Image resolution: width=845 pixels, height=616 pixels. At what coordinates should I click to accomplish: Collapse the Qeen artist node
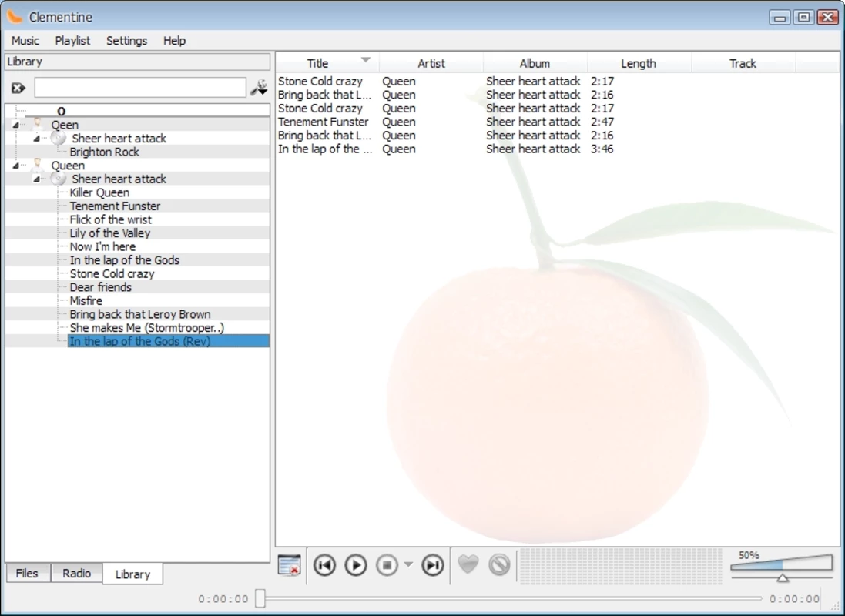[x=15, y=125]
